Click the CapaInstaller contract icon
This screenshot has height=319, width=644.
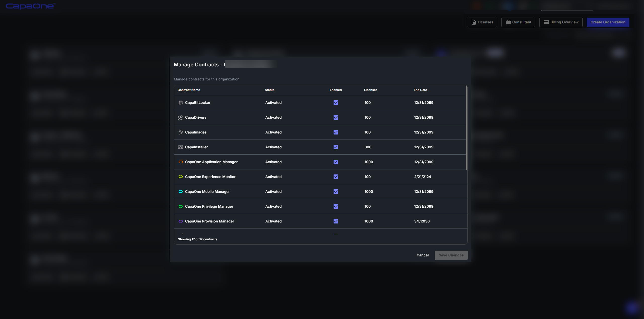click(180, 147)
